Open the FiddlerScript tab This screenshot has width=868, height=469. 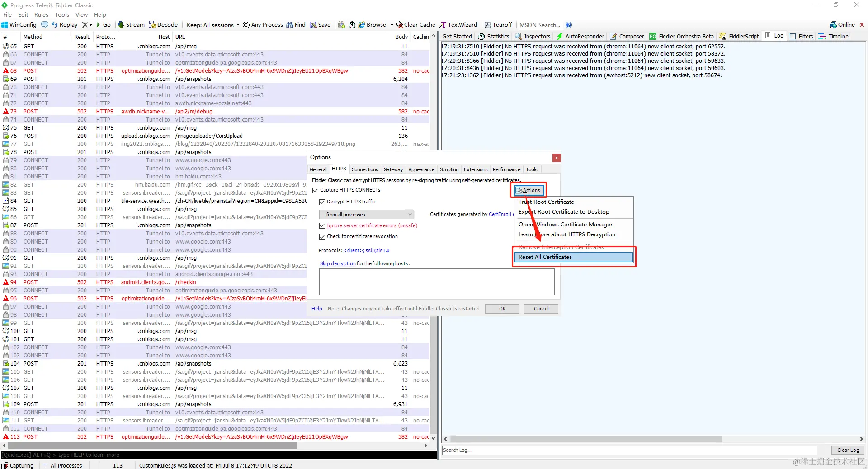click(x=739, y=36)
